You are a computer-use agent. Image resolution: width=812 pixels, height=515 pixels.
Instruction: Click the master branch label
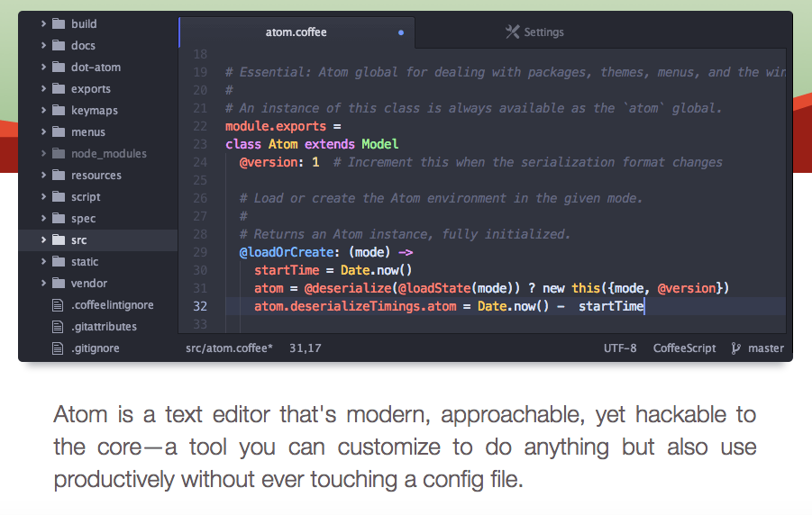766,348
